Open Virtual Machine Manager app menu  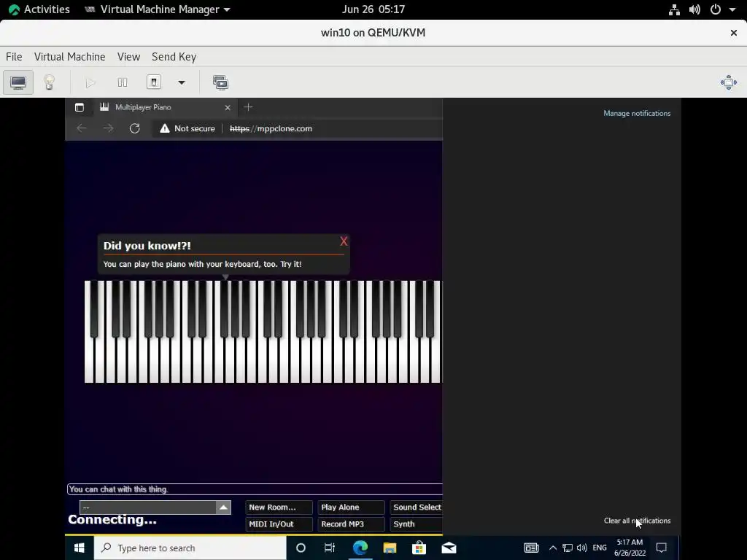(x=158, y=9)
